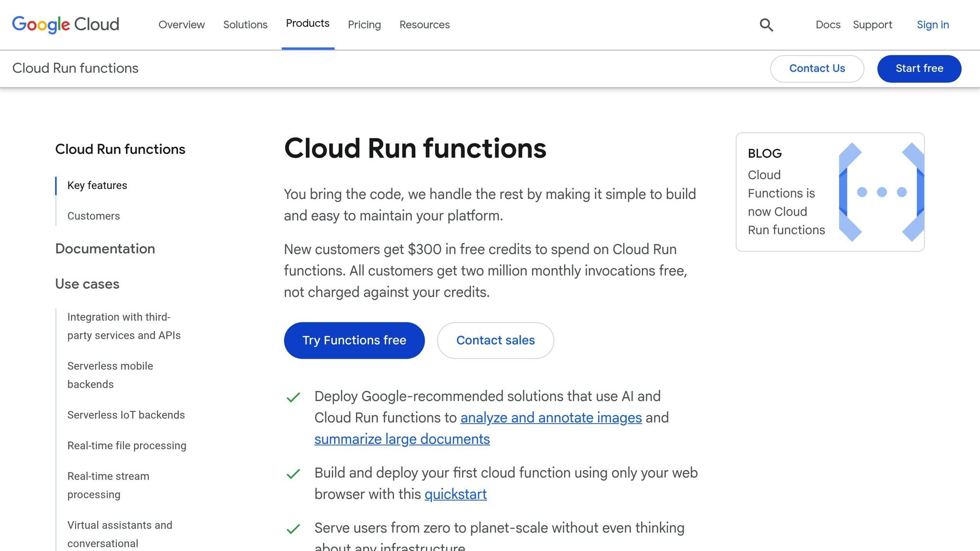Screen dimensions: 980x551
Task: Select Serverless IoT backends in sidebar
Action: tap(126, 415)
